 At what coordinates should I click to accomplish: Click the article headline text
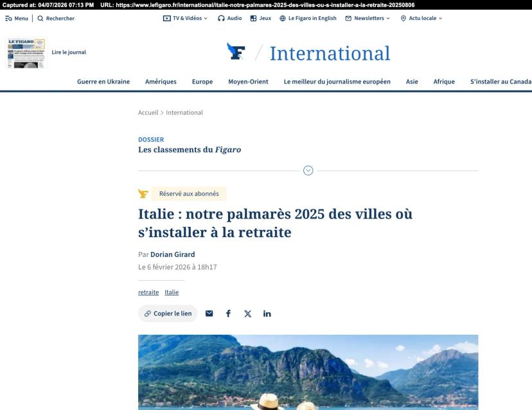point(275,223)
